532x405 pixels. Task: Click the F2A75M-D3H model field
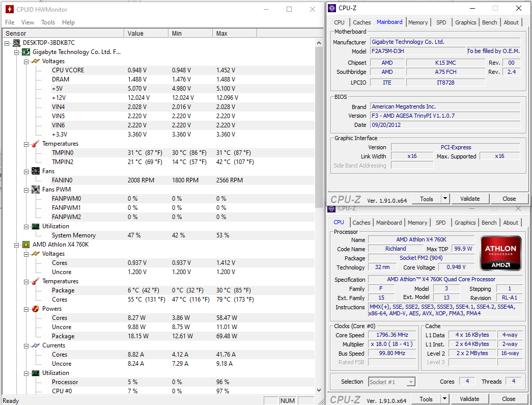418,51
